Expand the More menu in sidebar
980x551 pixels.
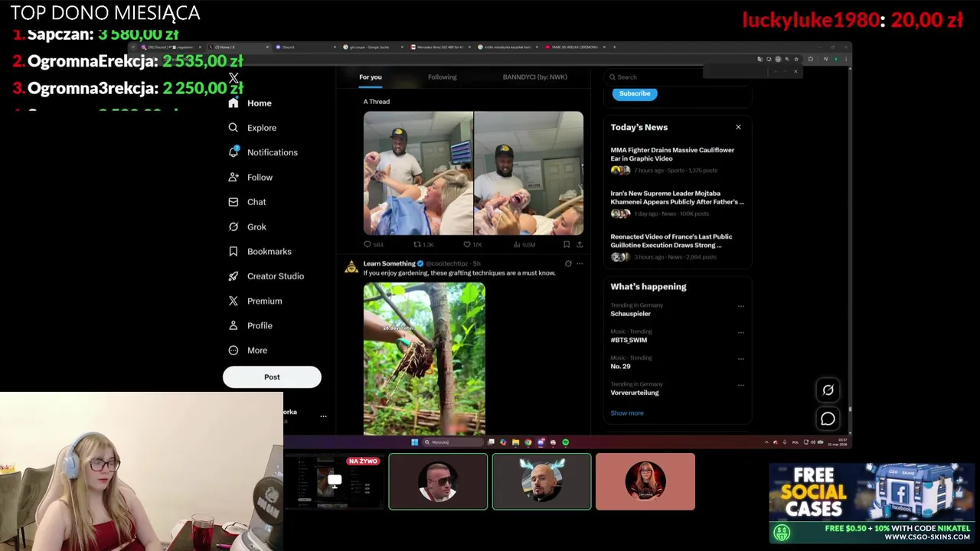248,350
